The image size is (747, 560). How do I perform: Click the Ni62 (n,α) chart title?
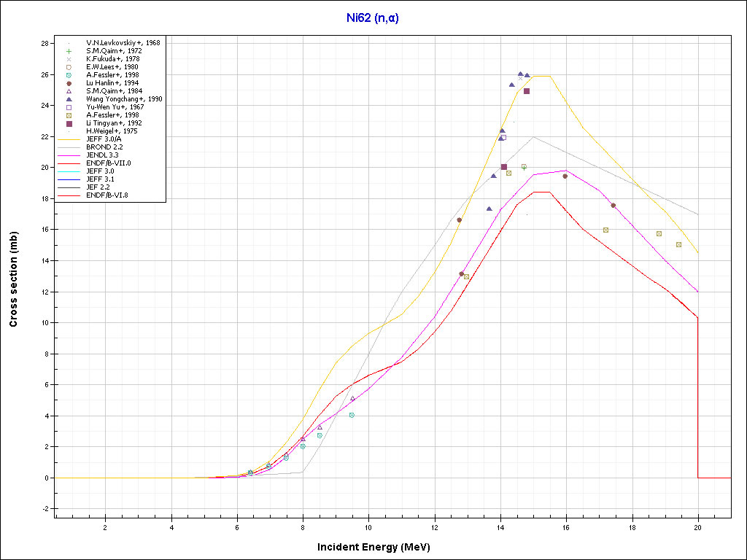click(373, 18)
